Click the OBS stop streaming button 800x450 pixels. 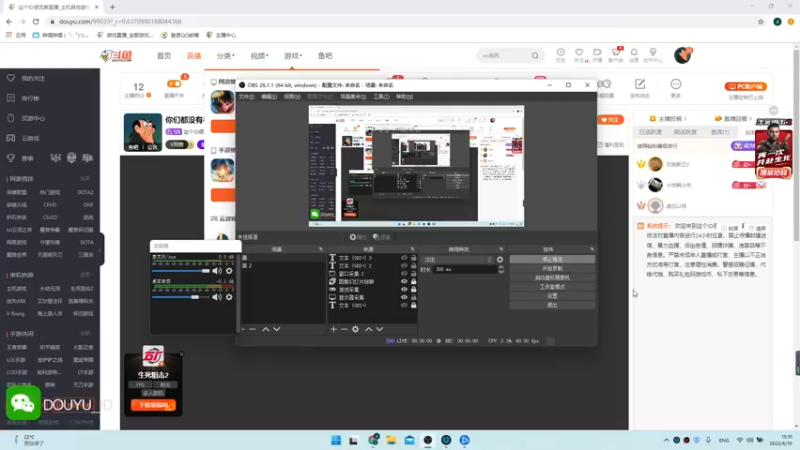[552, 259]
